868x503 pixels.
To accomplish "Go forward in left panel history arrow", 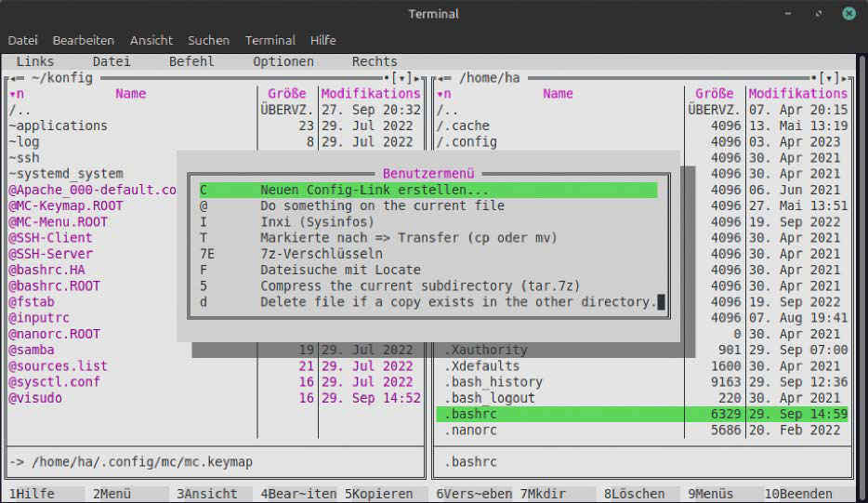I will pos(417,78).
